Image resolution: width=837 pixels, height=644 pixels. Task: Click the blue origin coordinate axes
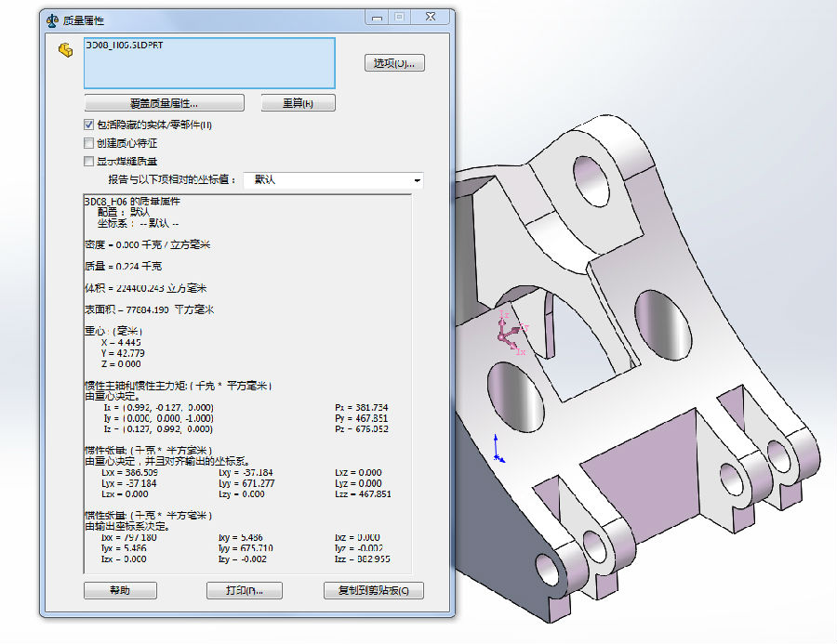498,449
